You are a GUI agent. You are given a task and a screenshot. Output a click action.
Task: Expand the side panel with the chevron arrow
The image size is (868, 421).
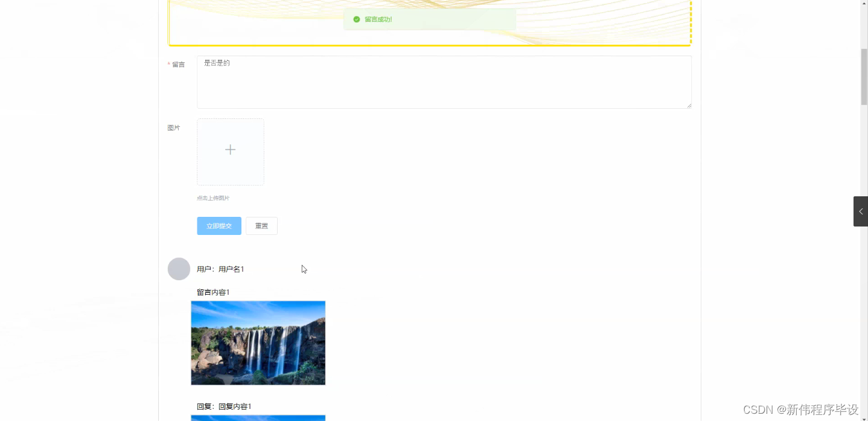[860, 211]
